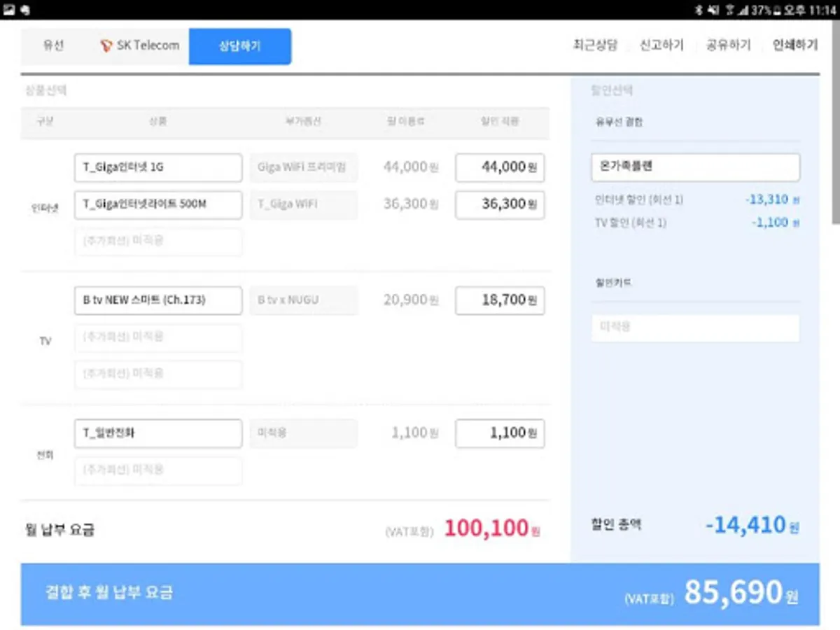Click the 결합 후 월 납부 요금 label

108,593
